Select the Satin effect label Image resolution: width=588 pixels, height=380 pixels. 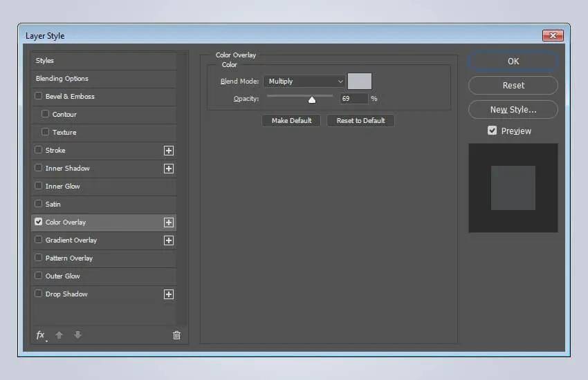click(53, 205)
